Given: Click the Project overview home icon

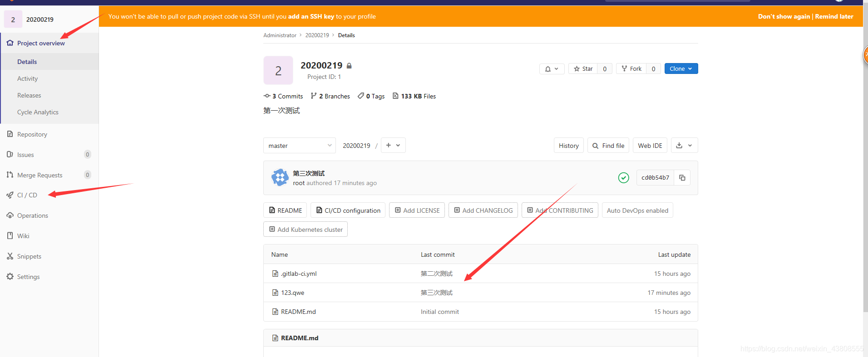Looking at the screenshot, I should [10, 43].
